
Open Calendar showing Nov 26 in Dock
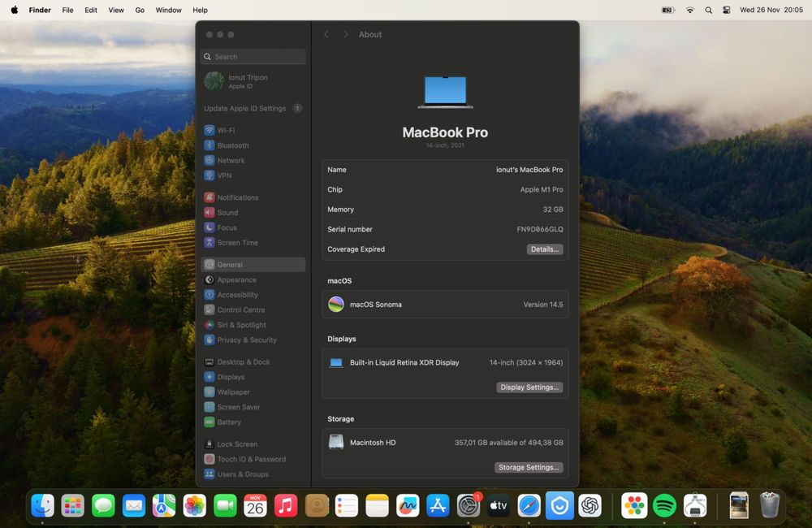(255, 505)
